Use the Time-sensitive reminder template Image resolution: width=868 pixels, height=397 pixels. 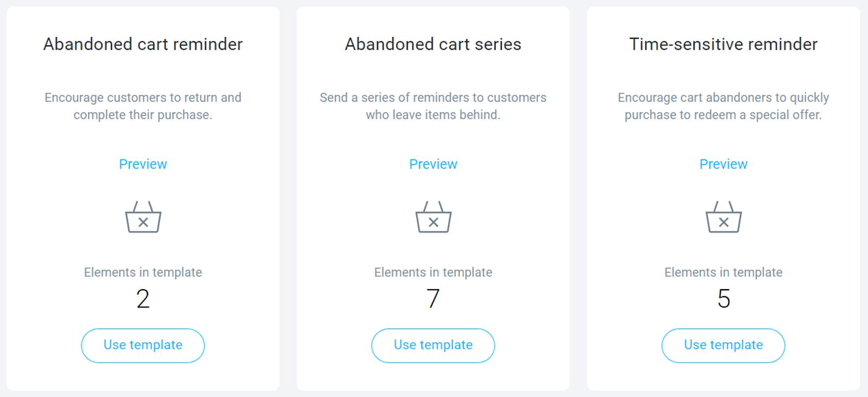click(724, 345)
